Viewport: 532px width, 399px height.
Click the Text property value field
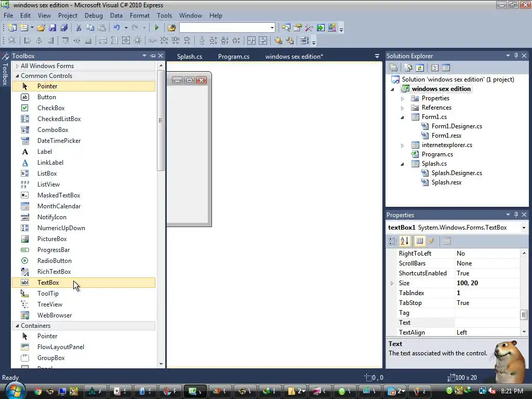click(x=487, y=323)
